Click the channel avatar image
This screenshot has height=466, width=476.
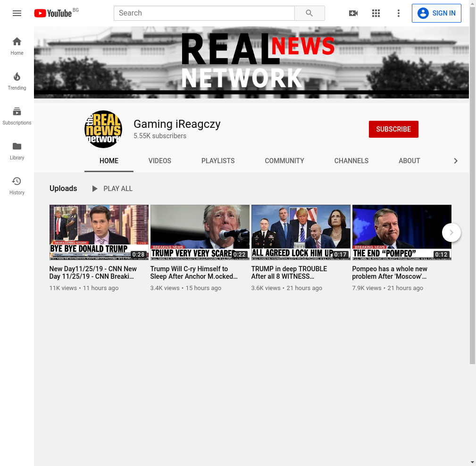103,129
